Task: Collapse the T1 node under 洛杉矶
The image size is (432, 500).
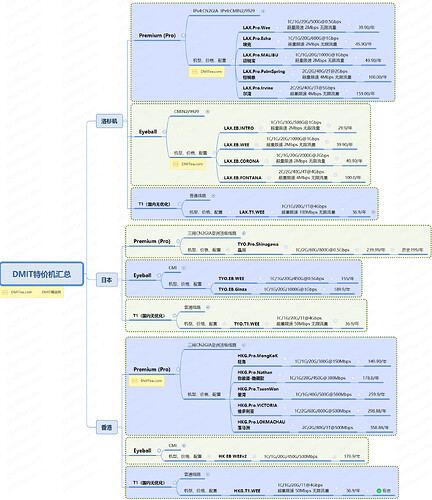Action: [x=180, y=204]
